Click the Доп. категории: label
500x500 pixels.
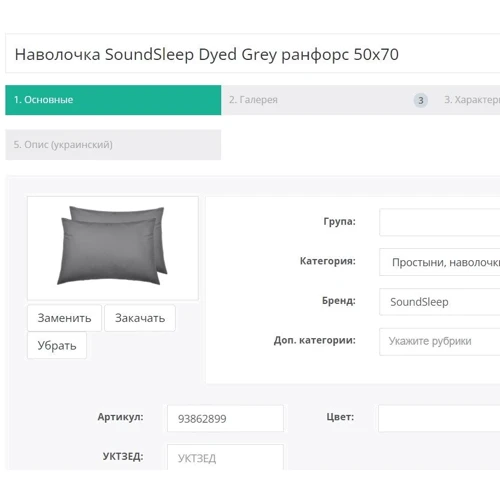[x=315, y=340]
